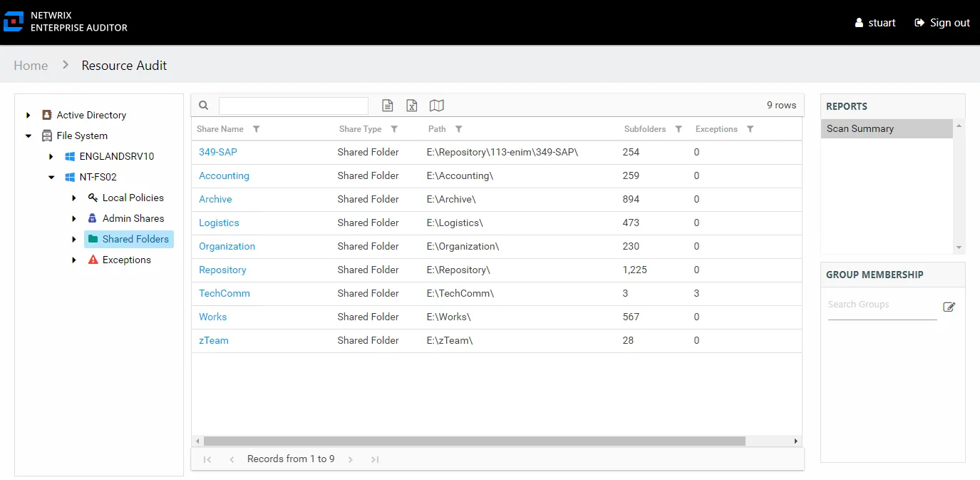This screenshot has width=980, height=480.
Task: Click the Exceptions warning triangle icon
Action: point(93,260)
